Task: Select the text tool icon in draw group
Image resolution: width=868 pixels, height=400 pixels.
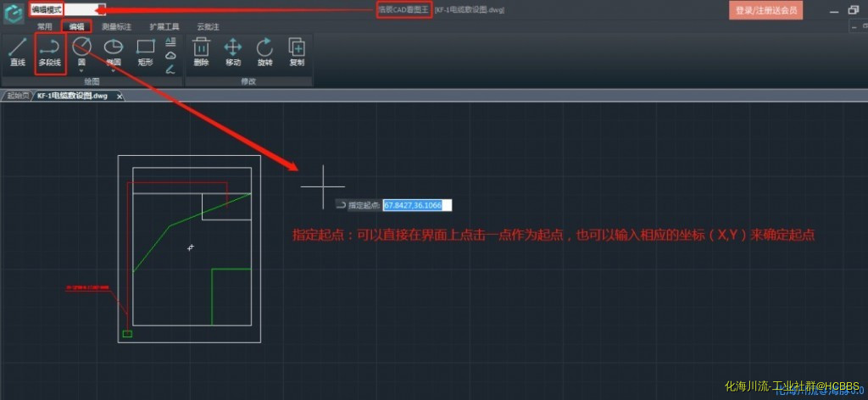Action: click(171, 41)
